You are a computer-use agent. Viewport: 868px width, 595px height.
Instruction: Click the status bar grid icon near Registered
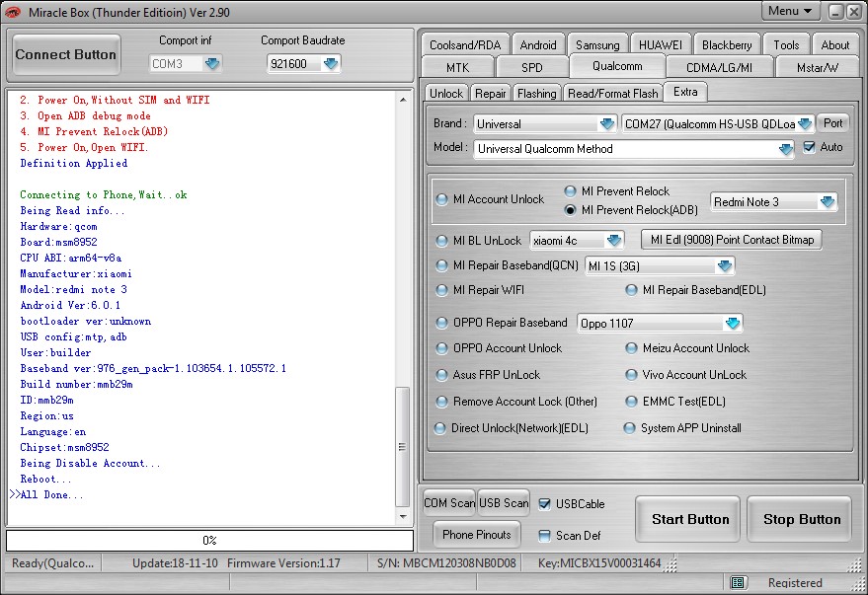[x=737, y=582]
